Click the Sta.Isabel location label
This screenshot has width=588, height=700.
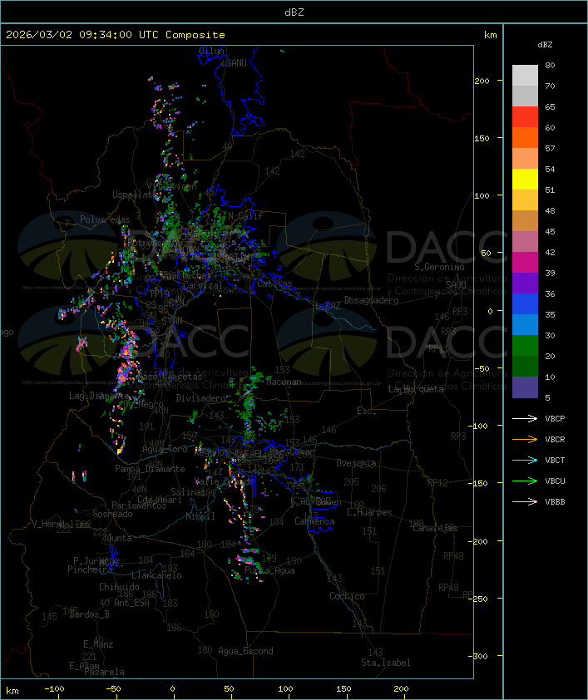[x=385, y=663]
